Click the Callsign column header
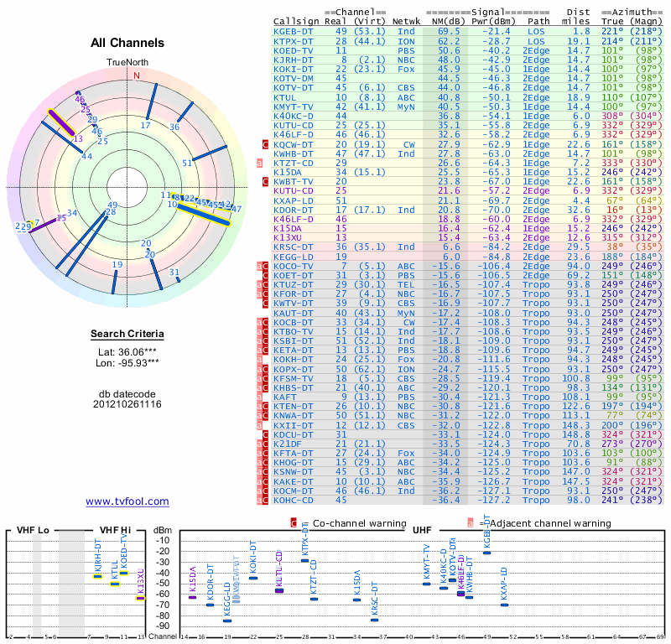The image size is (671, 644). coord(296,22)
